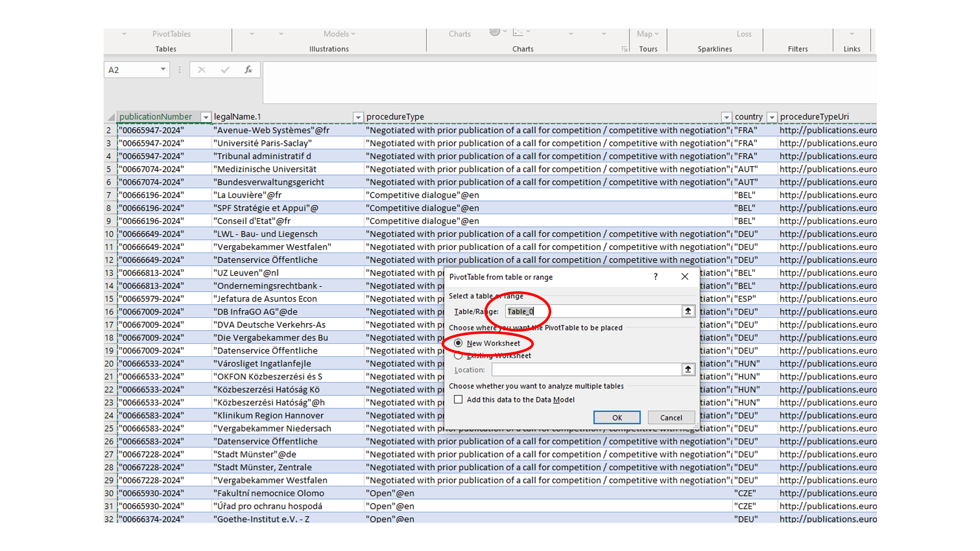
Task: Open the filter dropdown on the country column
Action: coord(772,117)
